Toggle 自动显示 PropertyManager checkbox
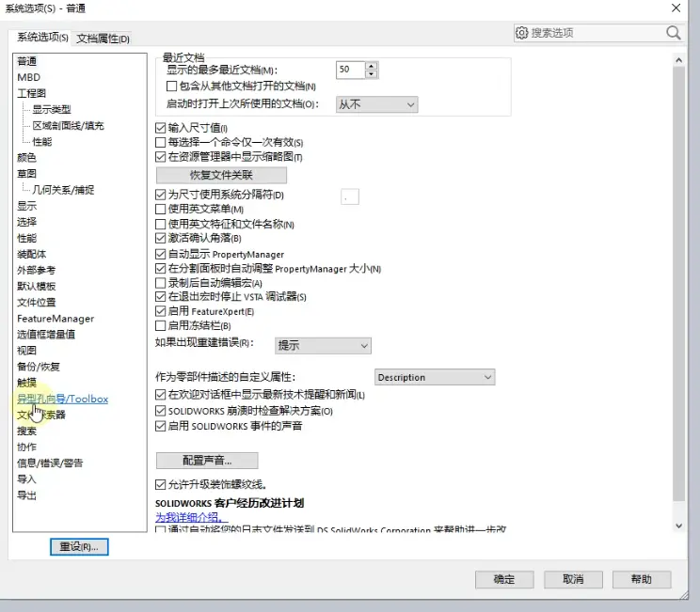700x612 pixels. 160,254
